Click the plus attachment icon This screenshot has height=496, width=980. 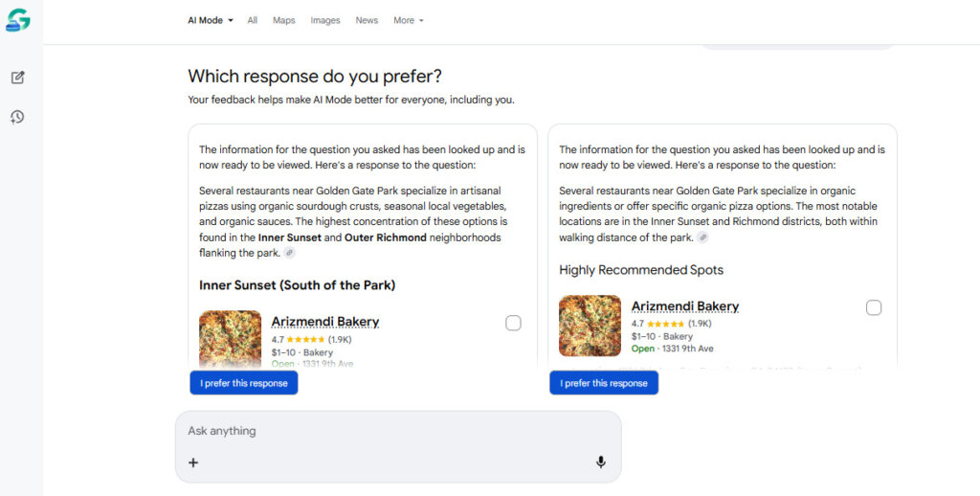click(193, 462)
